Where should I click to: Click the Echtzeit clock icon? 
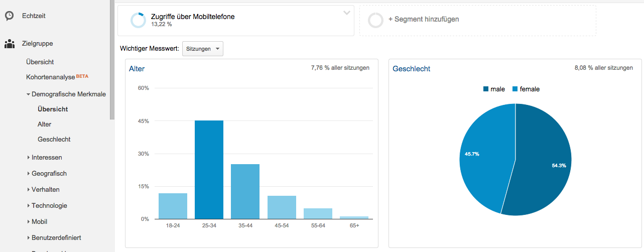pyautogui.click(x=10, y=16)
